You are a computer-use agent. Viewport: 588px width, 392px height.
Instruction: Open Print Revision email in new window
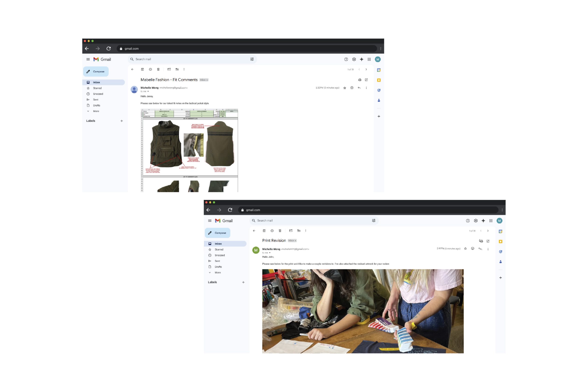[x=488, y=241]
